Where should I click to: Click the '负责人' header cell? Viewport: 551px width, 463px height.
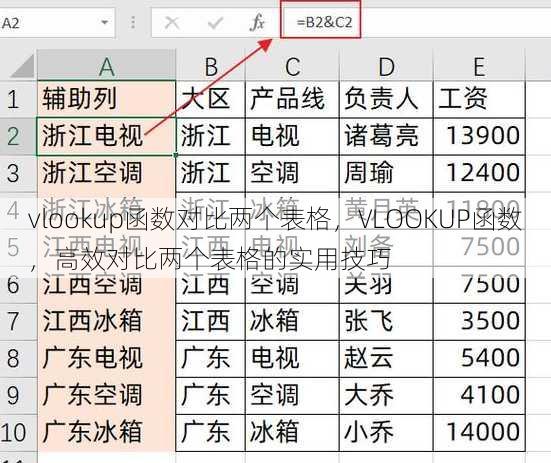386,99
